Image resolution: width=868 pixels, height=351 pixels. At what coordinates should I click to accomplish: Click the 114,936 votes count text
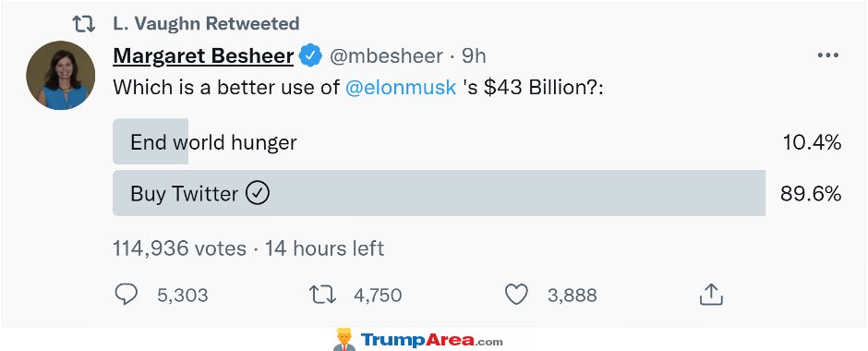tap(179, 248)
